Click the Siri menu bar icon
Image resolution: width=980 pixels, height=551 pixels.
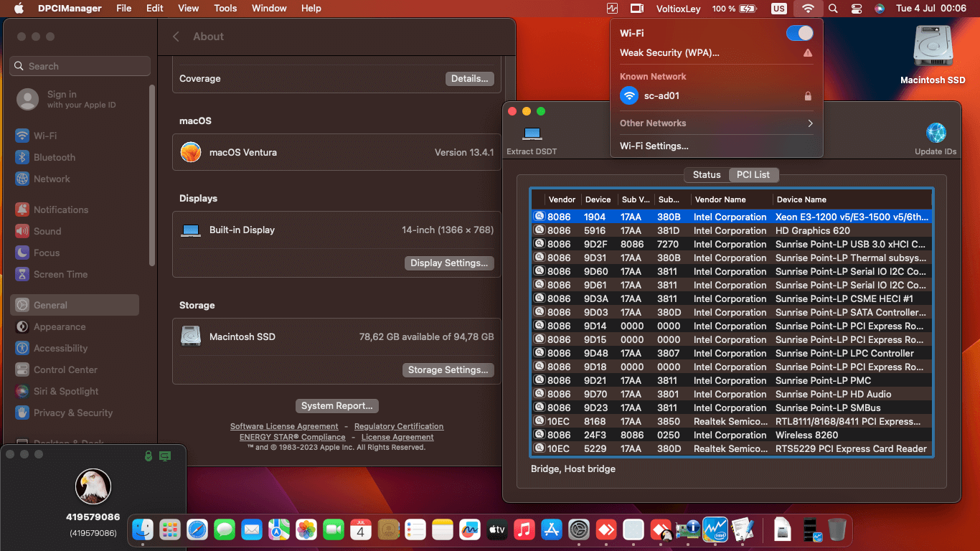click(x=880, y=9)
